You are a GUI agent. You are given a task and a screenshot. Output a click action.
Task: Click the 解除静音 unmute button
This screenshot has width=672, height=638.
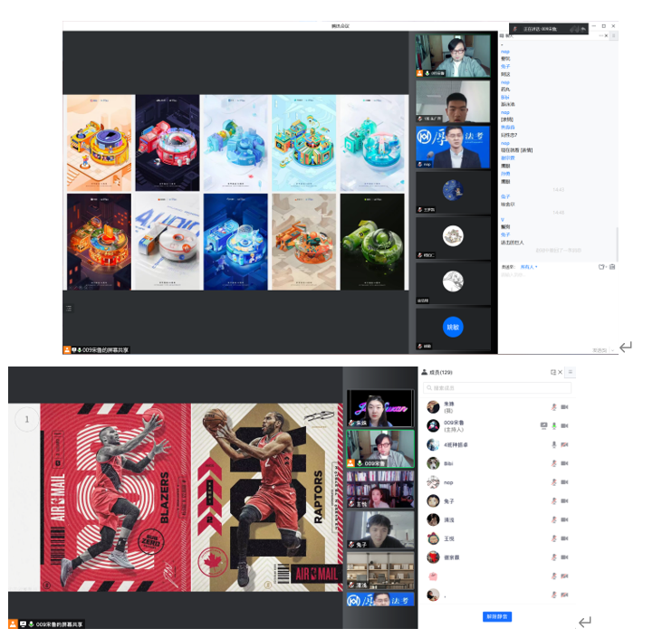(x=497, y=616)
